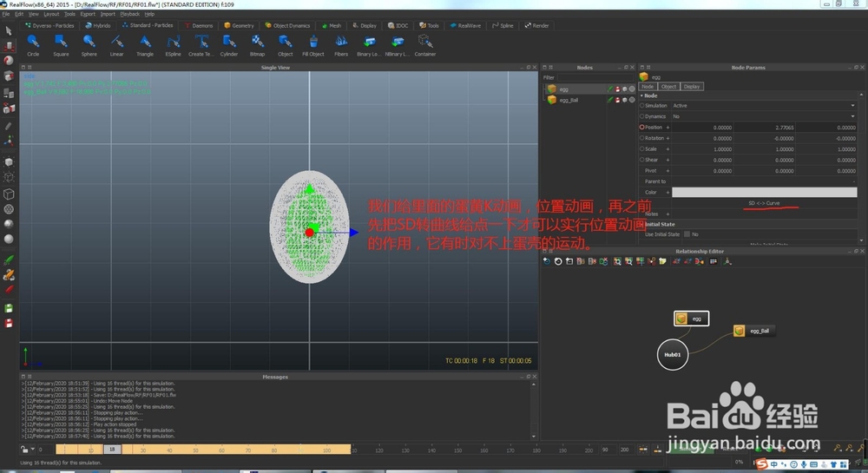Switch to the Object Dynamics shelf tab
Screen dimensions: 868x473
tap(288, 25)
